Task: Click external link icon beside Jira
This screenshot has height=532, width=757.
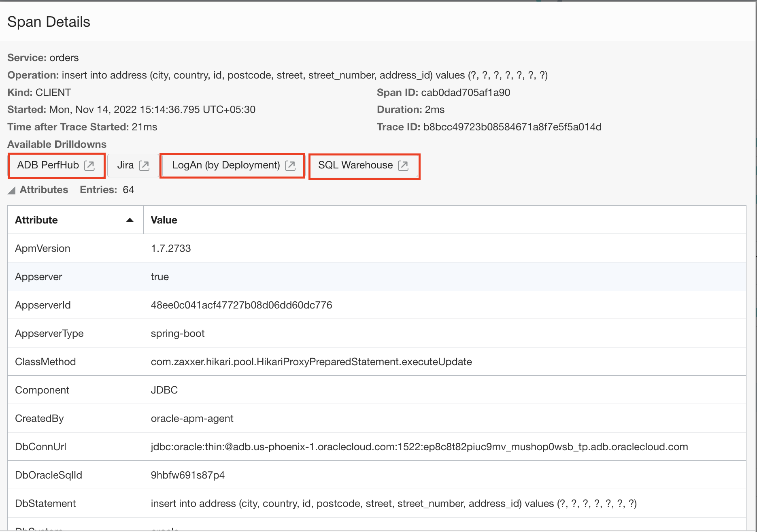Action: tap(144, 165)
